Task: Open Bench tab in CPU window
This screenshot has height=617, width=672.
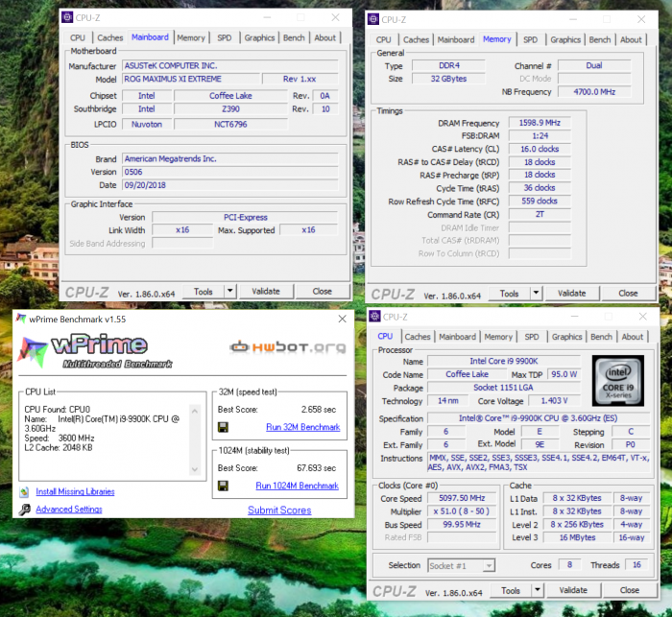Action: point(601,337)
